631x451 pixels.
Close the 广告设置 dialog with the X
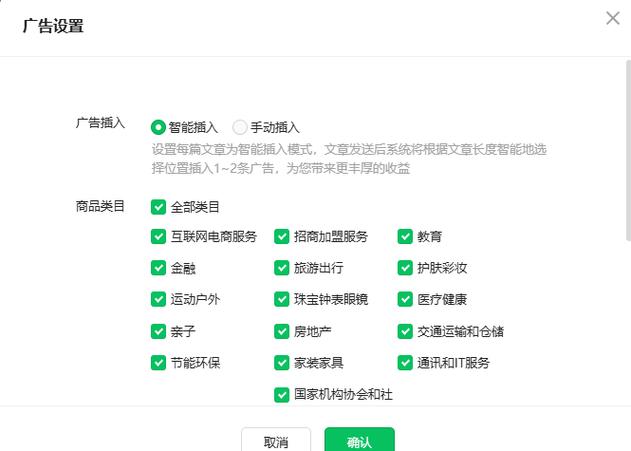point(612,18)
